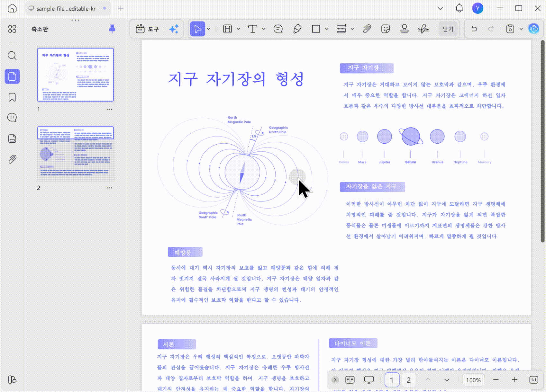Select the stamp tool
The width and height of the screenshot is (546, 392).
click(x=405, y=29)
